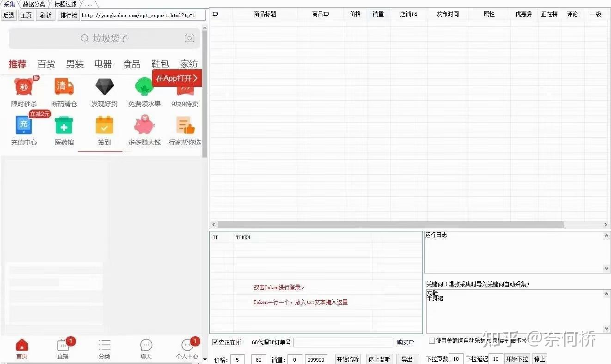
Task: Open the 行家帮你选 icon
Action: click(x=184, y=125)
